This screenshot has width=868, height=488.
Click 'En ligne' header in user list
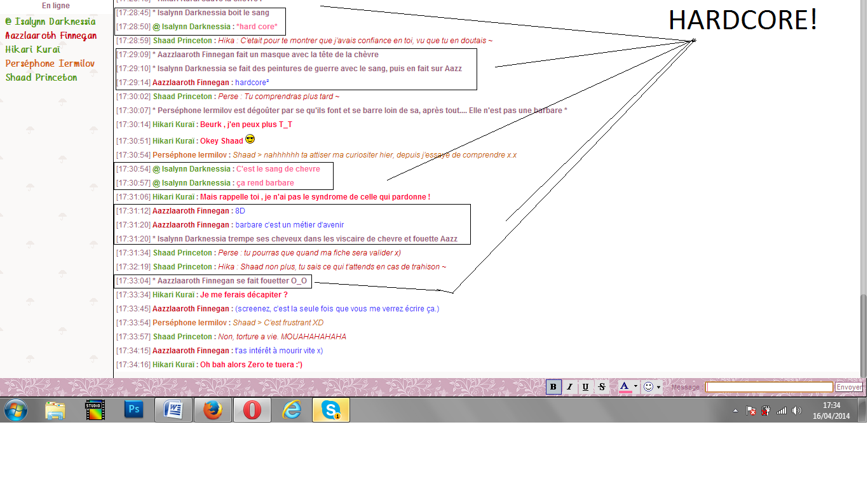click(x=56, y=6)
